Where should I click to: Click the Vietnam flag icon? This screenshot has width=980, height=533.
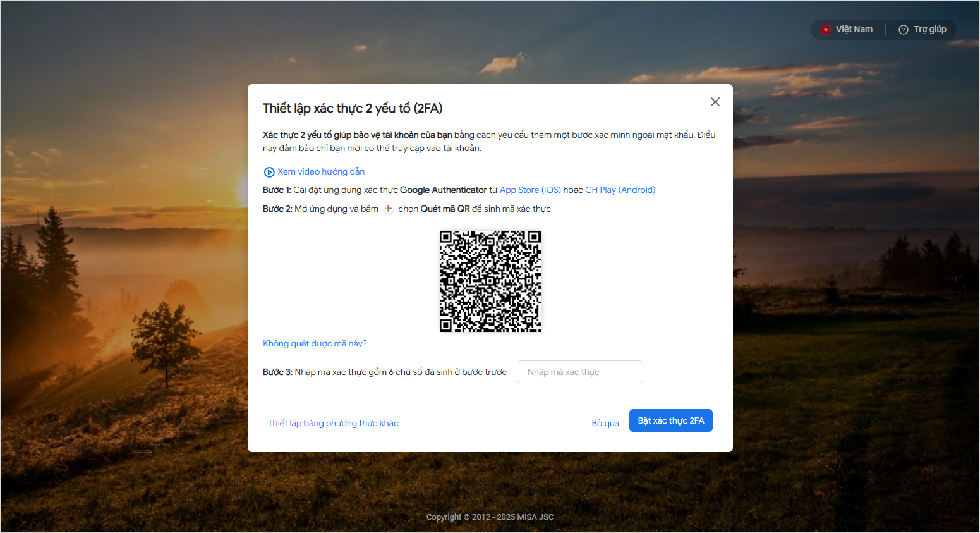(825, 30)
